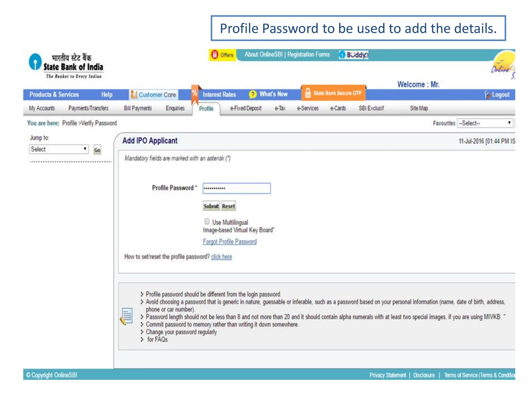
Task: Open the Offers gift icon
Action: click(x=214, y=55)
